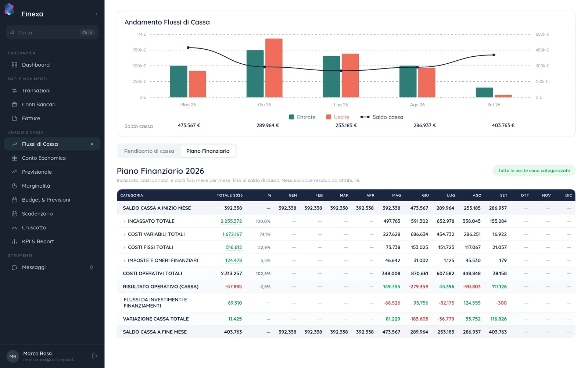Click the FLUSSI DA INVESTIMENTI E FINANZIAMENTI label
The width and height of the screenshot is (588, 368).
(x=155, y=303)
